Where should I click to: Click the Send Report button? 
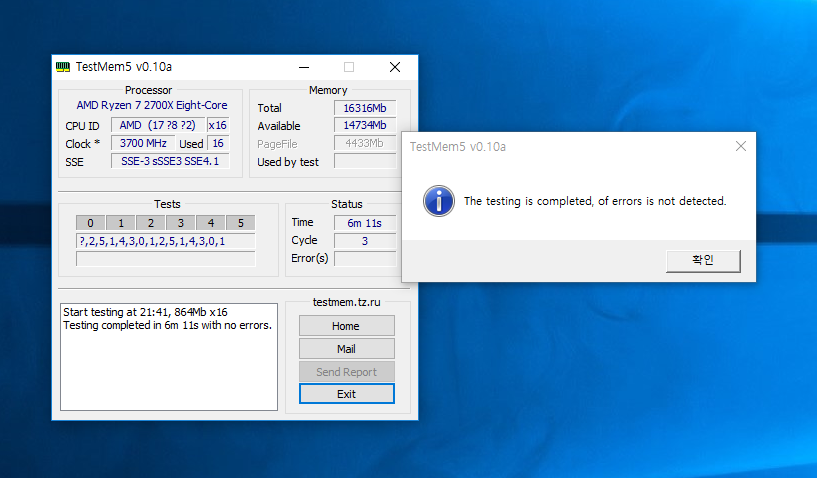click(x=346, y=372)
